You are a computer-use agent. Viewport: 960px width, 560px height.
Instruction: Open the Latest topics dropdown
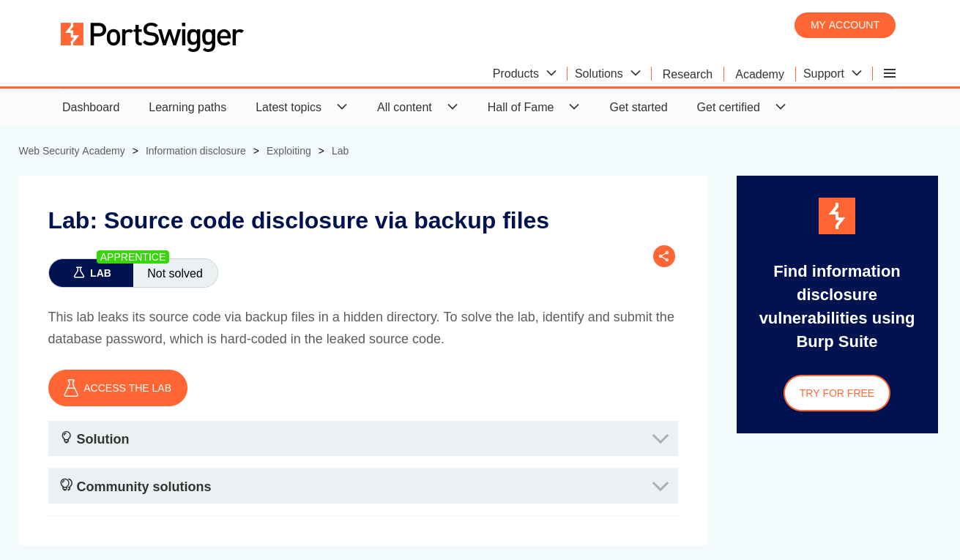point(301,107)
